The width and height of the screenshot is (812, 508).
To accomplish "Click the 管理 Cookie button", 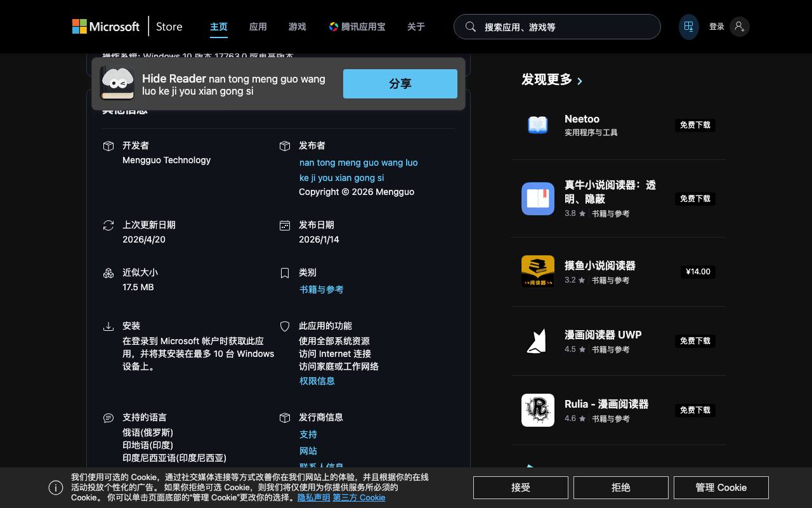I will (x=721, y=488).
